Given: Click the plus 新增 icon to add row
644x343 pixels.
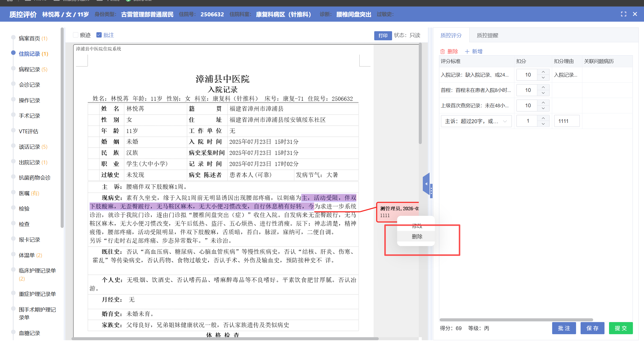Looking at the screenshot, I should 467,52.
